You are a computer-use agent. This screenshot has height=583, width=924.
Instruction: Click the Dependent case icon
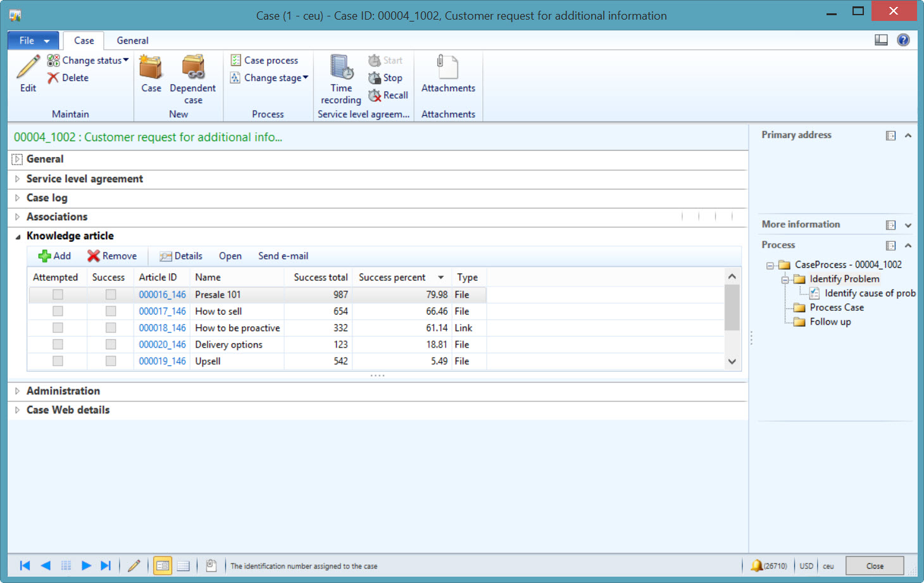click(x=193, y=68)
